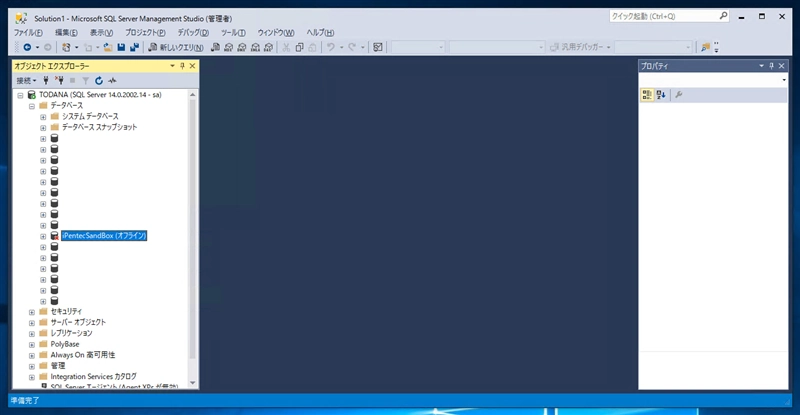
Task: Select the Integration Services カタログ tree item
Action: pyautogui.click(x=93, y=377)
